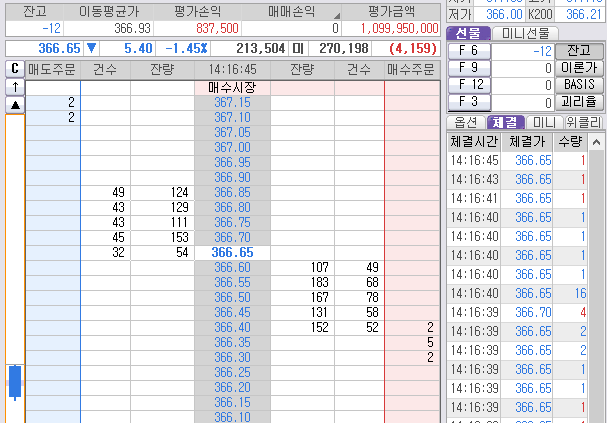Click price 366.60 in ladder
The image size is (607, 423).
coord(232,267)
